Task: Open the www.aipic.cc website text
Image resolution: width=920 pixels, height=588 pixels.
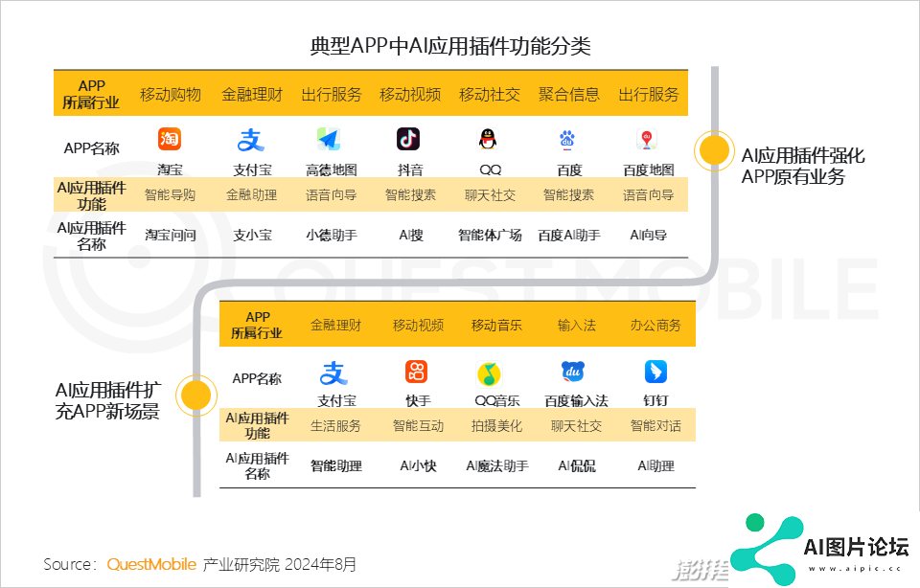Action: (854, 568)
